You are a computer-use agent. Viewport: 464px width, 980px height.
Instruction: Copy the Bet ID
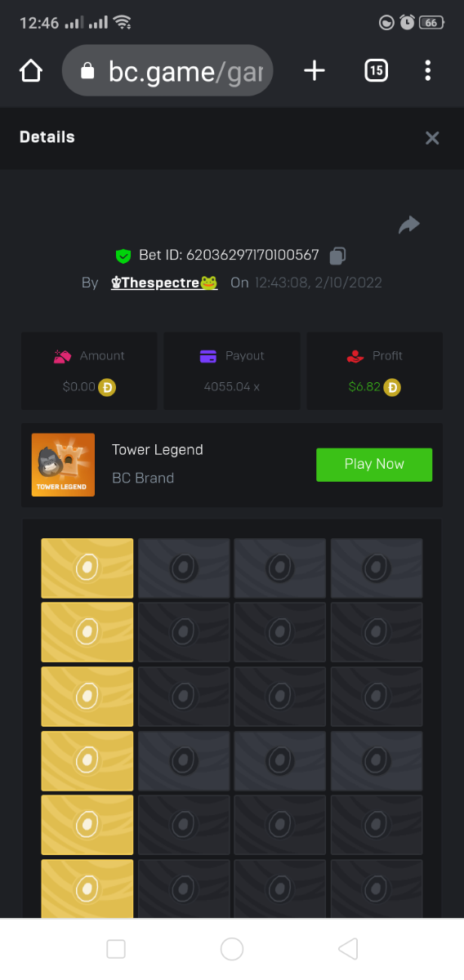click(x=337, y=256)
